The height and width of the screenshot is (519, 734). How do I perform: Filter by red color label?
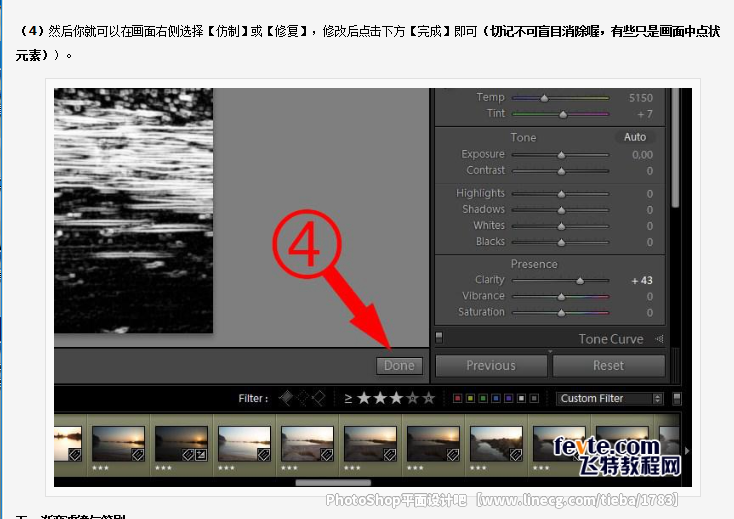pyautogui.click(x=458, y=399)
